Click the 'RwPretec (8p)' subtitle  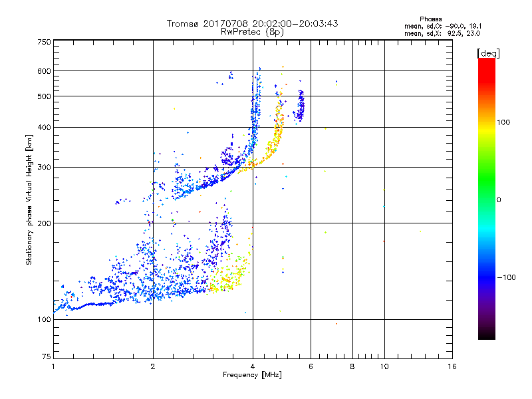tap(252, 32)
